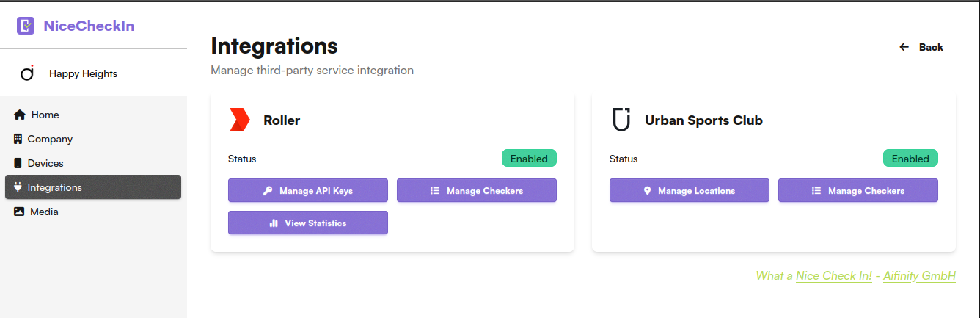Click the Back text link
This screenshot has width=980, height=318.
tap(931, 47)
